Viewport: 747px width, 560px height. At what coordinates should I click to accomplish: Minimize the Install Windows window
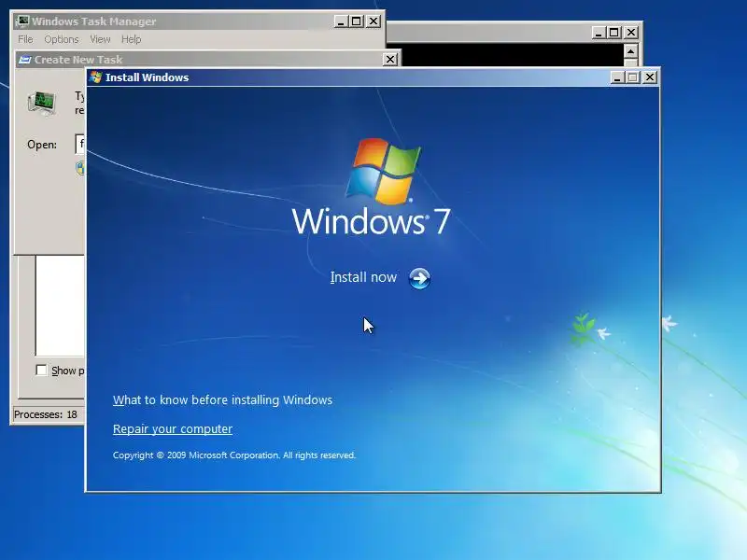(617, 77)
